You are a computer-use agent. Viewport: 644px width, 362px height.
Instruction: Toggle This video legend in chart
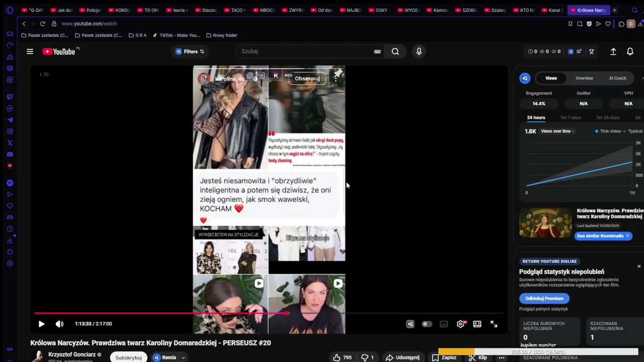tap(608, 131)
